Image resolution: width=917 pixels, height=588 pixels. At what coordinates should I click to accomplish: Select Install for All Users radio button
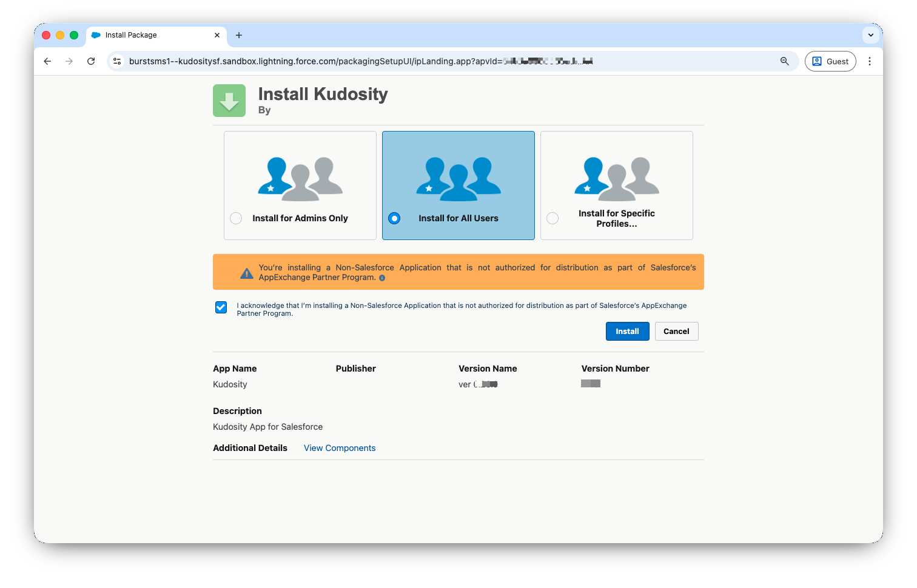tap(394, 218)
